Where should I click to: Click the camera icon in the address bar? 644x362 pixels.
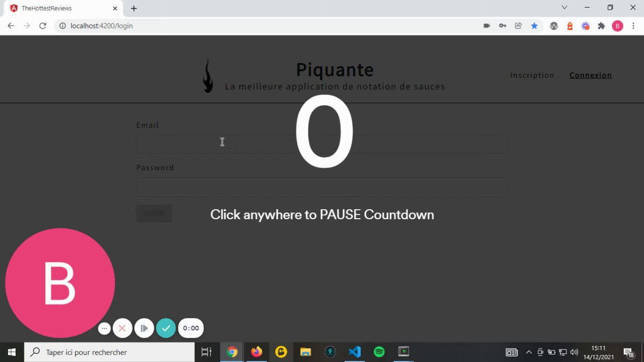point(487,26)
